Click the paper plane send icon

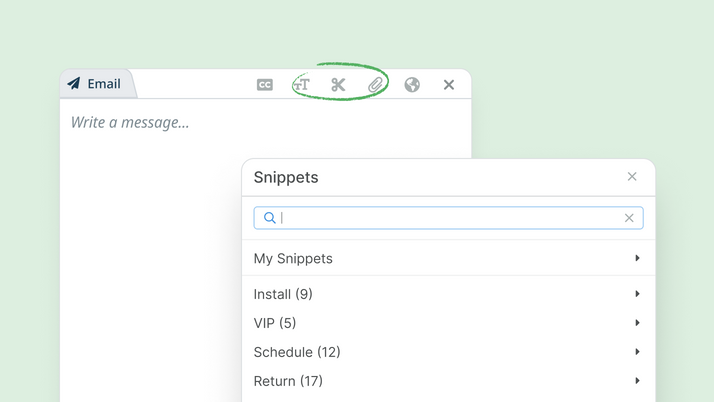pyautogui.click(x=74, y=83)
